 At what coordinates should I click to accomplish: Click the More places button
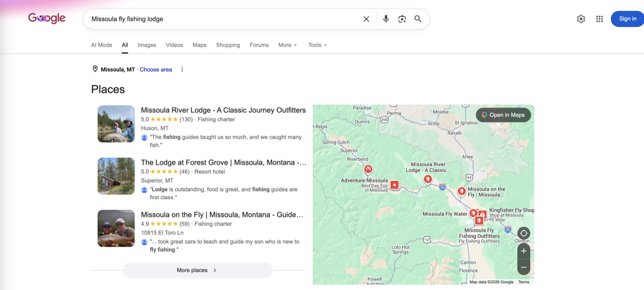click(x=197, y=270)
